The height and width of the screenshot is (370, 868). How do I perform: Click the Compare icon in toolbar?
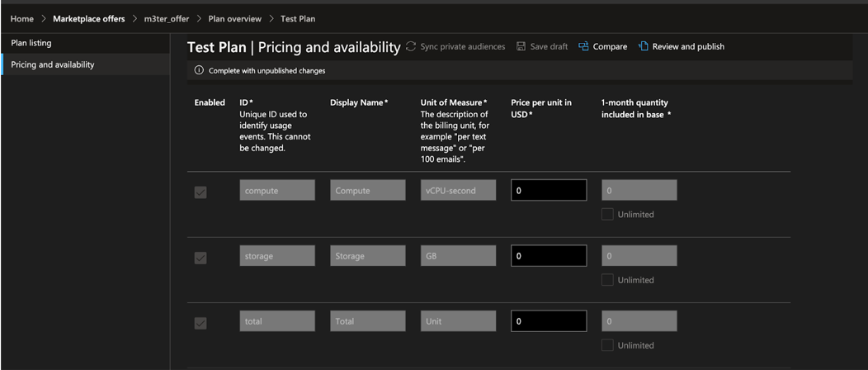click(584, 47)
